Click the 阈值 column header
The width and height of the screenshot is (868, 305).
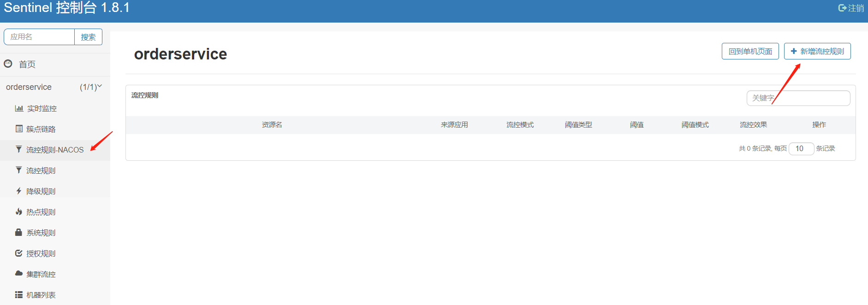(x=636, y=125)
